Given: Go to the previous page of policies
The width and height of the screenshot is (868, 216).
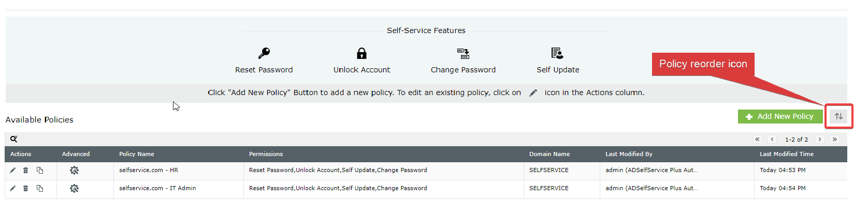Looking at the screenshot, I should pos(772,140).
